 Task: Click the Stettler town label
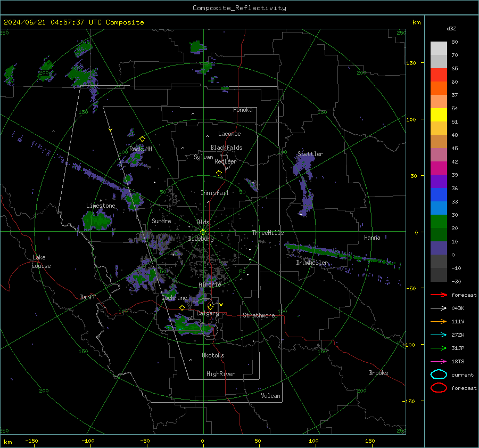[310, 154]
